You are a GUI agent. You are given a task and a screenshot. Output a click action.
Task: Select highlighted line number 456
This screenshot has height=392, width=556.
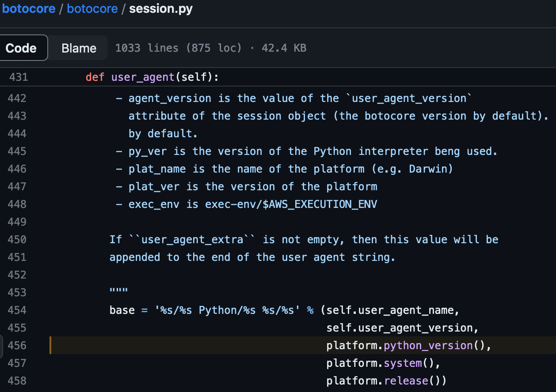point(17,345)
